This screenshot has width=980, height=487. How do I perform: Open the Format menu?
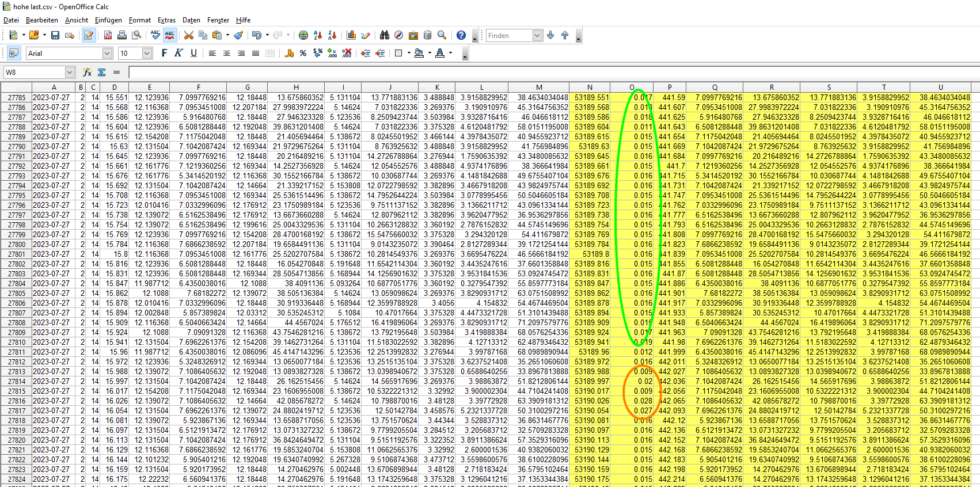tap(140, 20)
